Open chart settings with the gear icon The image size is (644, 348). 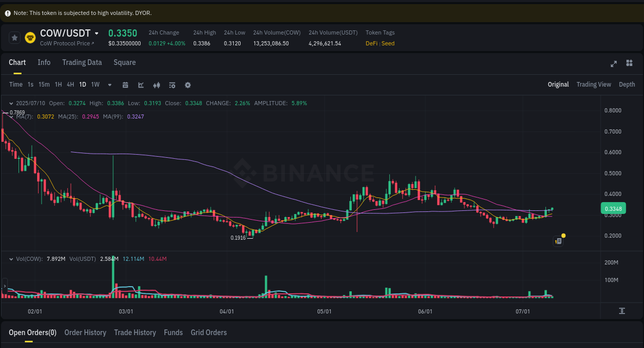click(x=188, y=85)
